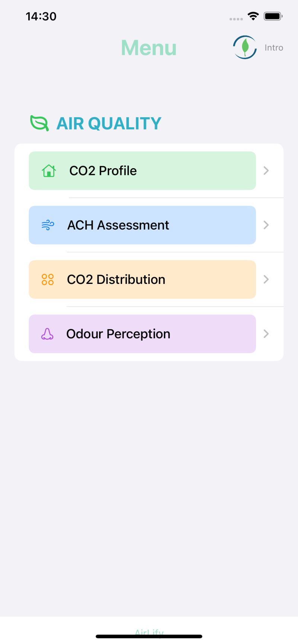
Task: Tap the Menu title heading
Action: 149,48
